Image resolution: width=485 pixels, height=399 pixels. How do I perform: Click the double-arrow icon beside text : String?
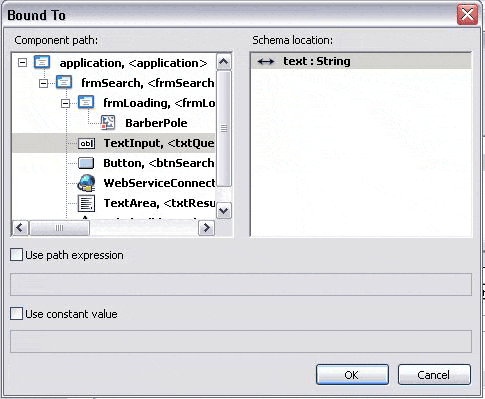(266, 61)
